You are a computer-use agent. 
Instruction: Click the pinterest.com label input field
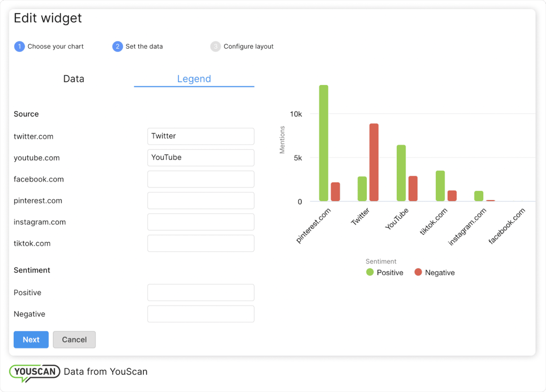(x=201, y=200)
